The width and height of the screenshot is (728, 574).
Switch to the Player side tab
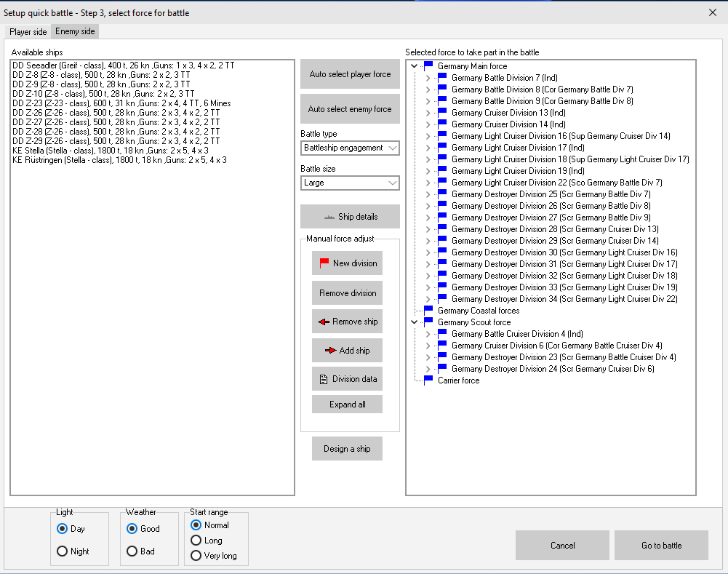[x=28, y=31]
